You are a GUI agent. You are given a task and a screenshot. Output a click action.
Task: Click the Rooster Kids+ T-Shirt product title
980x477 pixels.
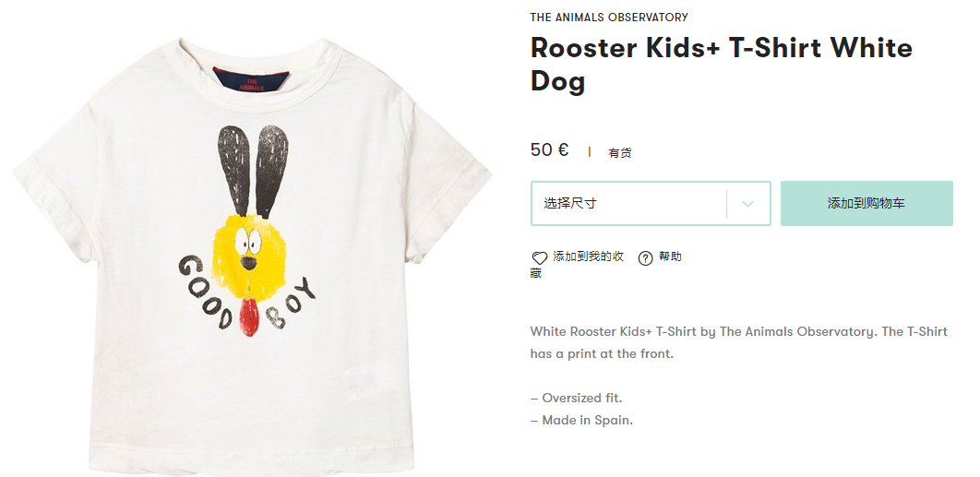click(722, 65)
